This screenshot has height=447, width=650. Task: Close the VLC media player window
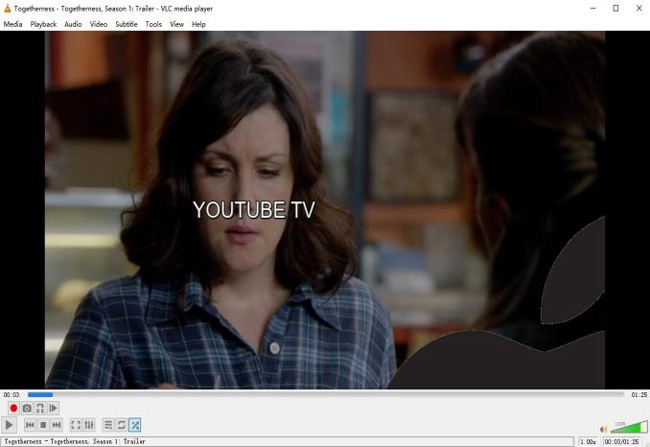[639, 8]
